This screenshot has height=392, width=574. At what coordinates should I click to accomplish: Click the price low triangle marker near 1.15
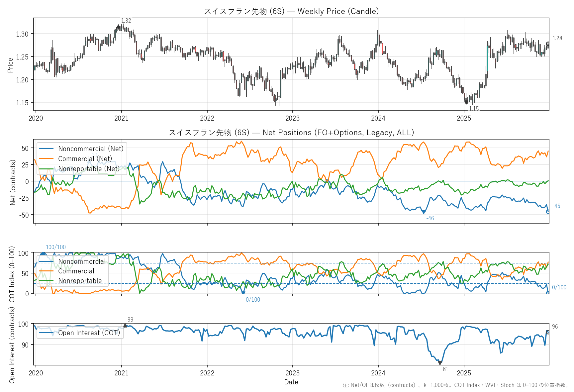(466, 102)
